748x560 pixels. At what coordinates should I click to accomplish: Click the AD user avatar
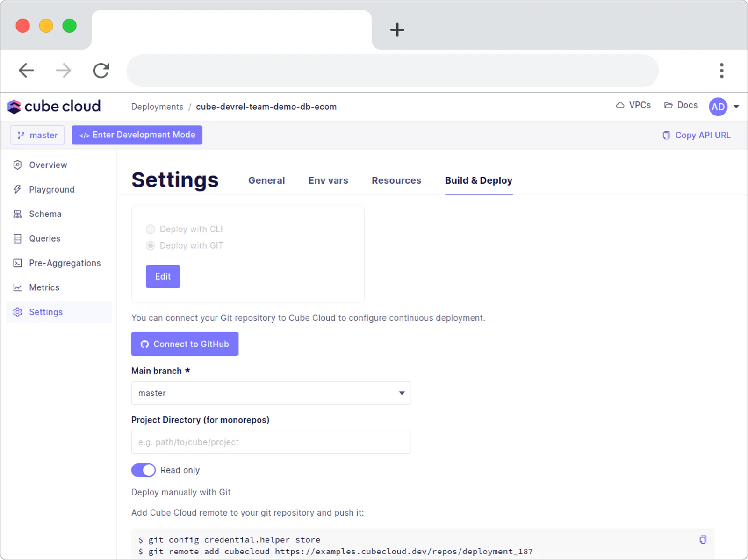tap(718, 107)
